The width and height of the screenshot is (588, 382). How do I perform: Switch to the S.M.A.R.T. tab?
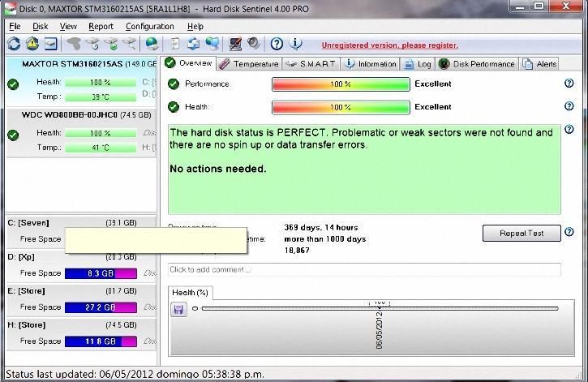click(311, 64)
